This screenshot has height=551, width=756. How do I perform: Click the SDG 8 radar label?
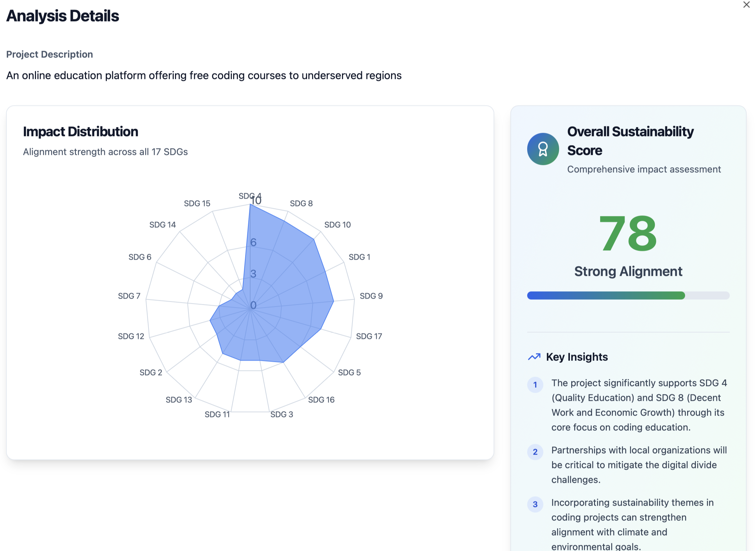pyautogui.click(x=301, y=203)
